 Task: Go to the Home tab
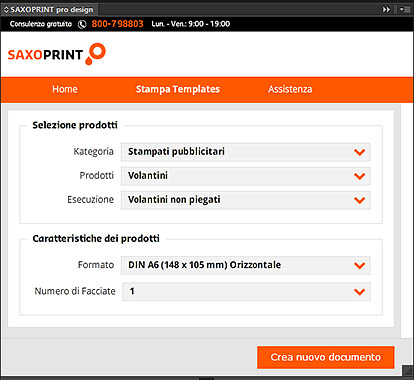pyautogui.click(x=65, y=89)
